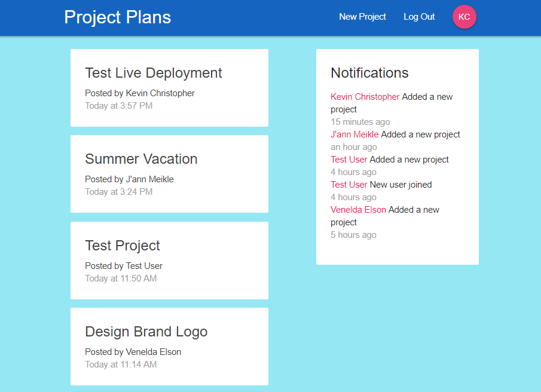Click 'Posted by J'ann Meikle' text
This screenshot has width=541, height=392.
pyautogui.click(x=129, y=179)
